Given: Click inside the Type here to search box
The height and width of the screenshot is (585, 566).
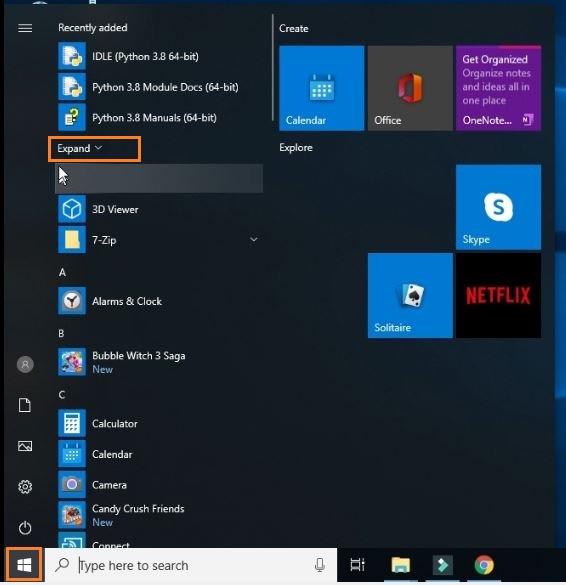Looking at the screenshot, I should pos(191,565).
